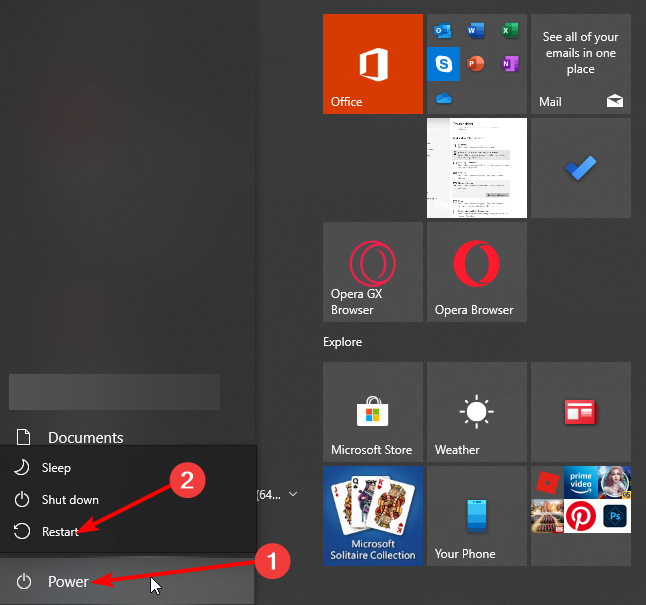The width and height of the screenshot is (646, 605).
Task: Click the Power button
Action: click(127, 582)
